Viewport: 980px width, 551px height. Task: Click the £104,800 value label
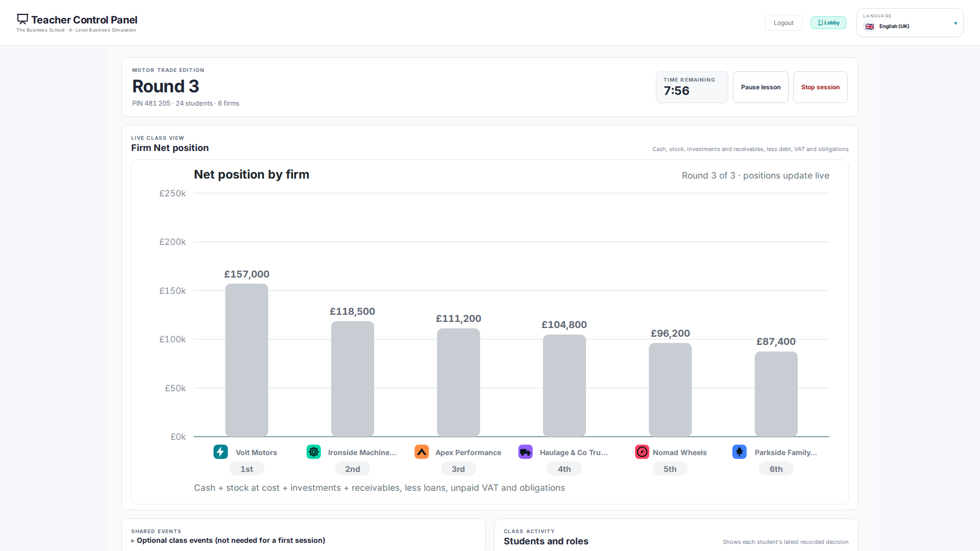click(565, 324)
